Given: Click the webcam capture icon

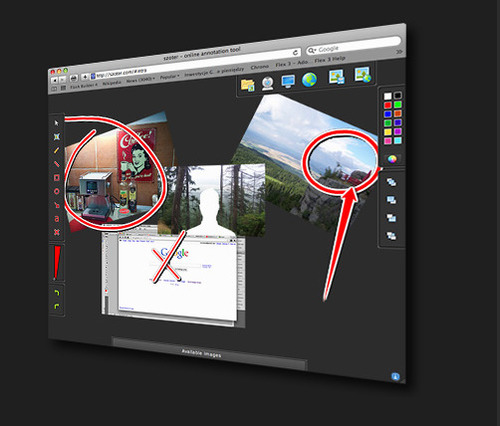Looking at the screenshot, I should [268, 83].
